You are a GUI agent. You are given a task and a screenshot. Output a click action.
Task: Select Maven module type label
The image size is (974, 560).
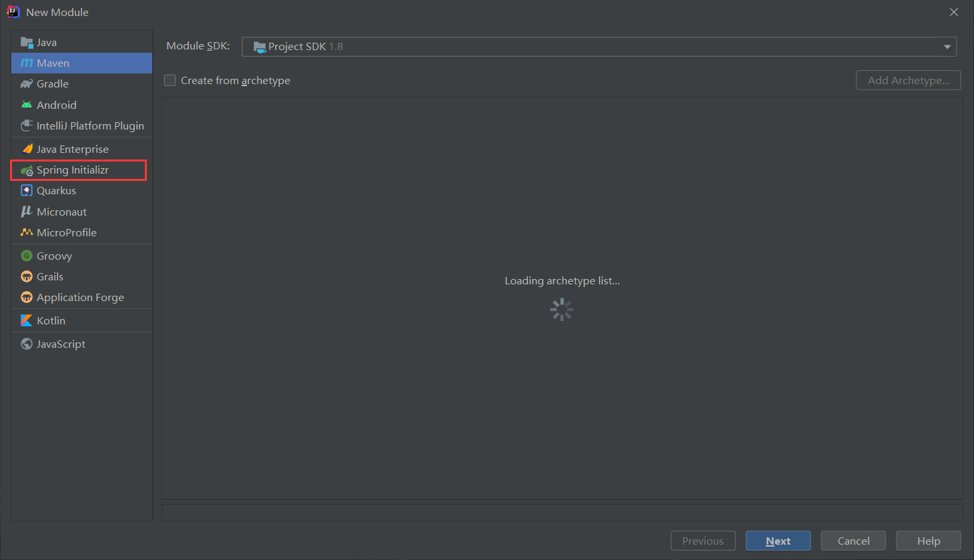[x=53, y=63]
